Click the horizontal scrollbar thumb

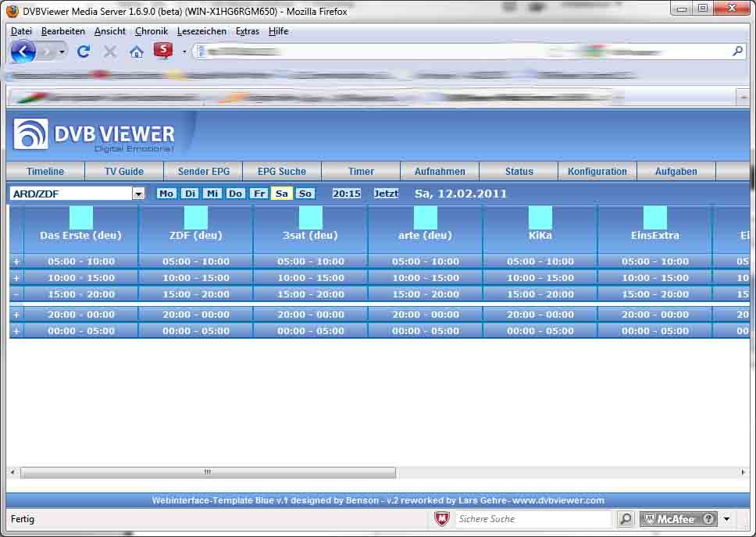tap(208, 472)
